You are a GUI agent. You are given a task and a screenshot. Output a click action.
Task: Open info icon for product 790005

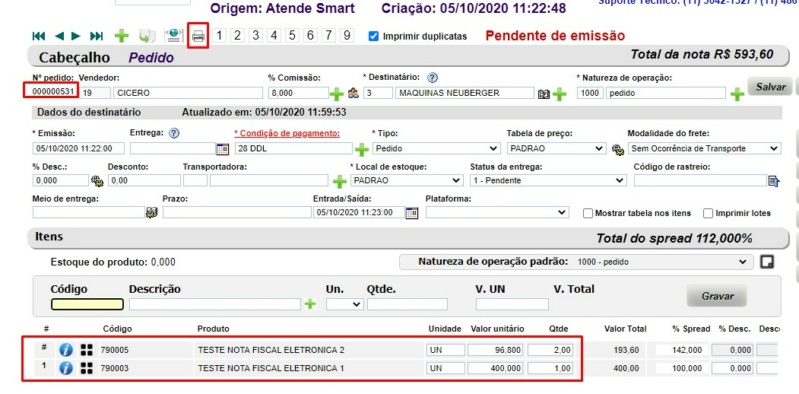pos(66,350)
